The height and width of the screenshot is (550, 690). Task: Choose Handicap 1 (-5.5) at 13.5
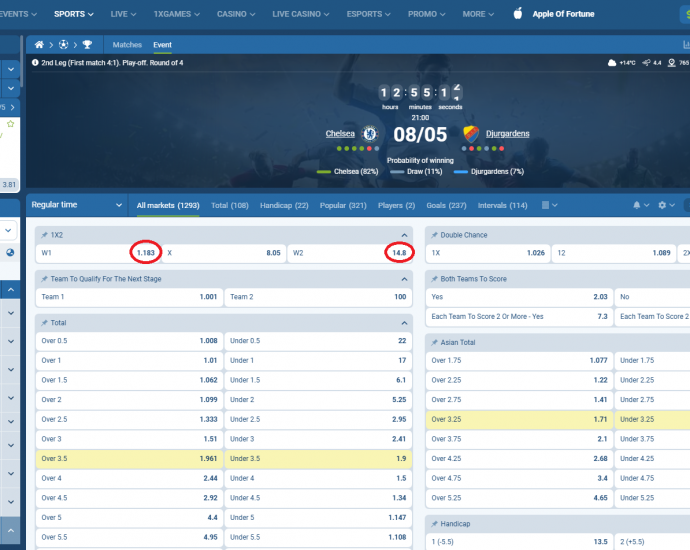(519, 542)
